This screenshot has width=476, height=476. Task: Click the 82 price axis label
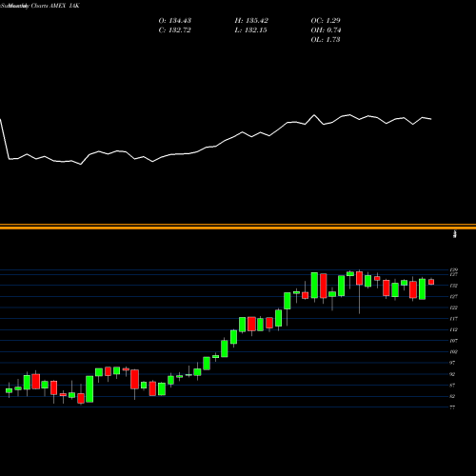(452, 396)
